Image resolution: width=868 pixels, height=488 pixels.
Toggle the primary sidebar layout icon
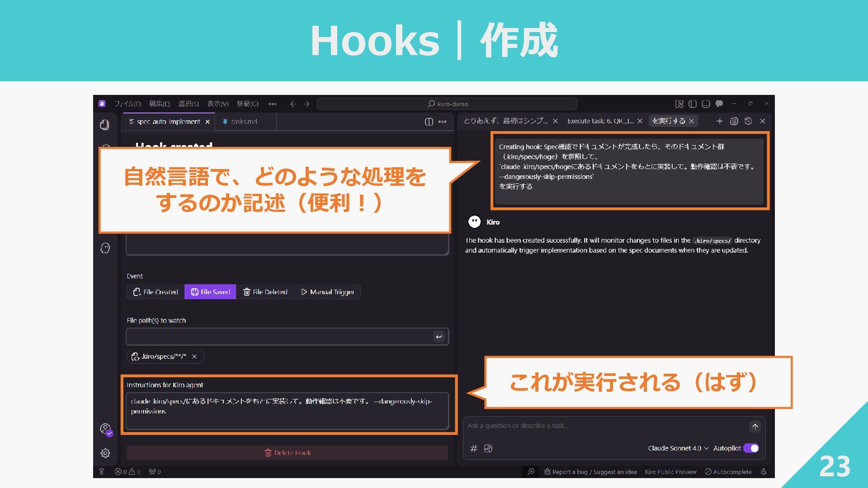click(692, 104)
